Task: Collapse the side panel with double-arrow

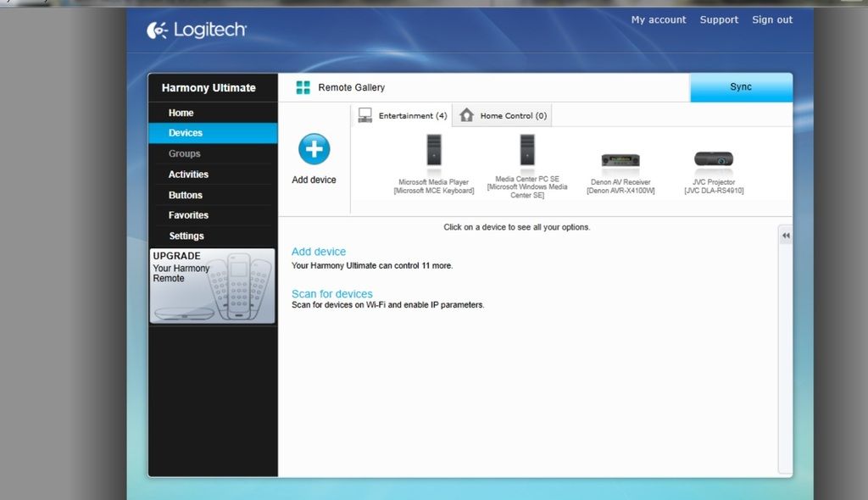Action: point(786,236)
